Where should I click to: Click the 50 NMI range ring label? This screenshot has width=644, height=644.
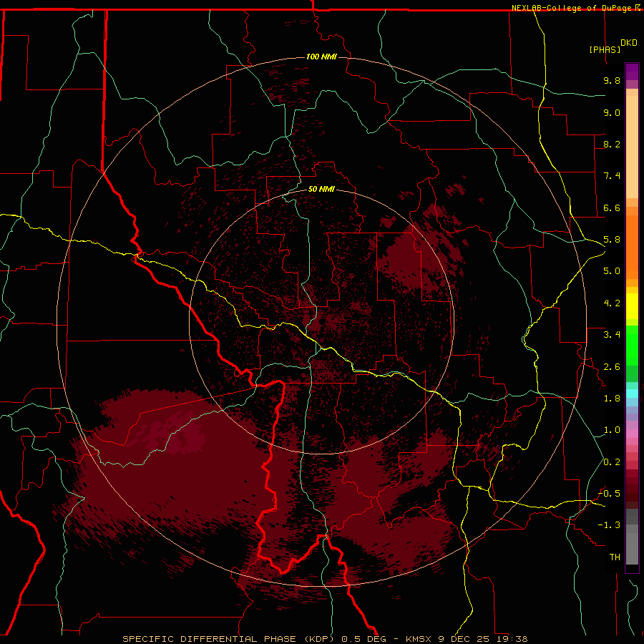point(321,189)
